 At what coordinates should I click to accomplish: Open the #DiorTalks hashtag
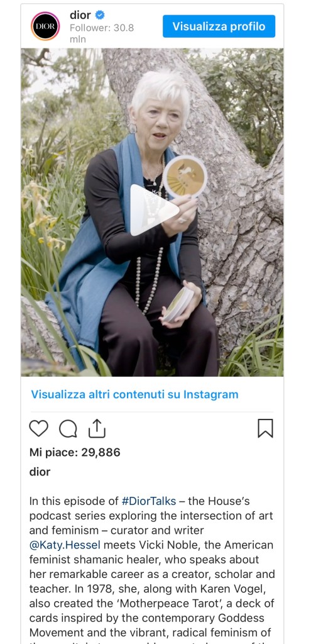click(x=149, y=501)
